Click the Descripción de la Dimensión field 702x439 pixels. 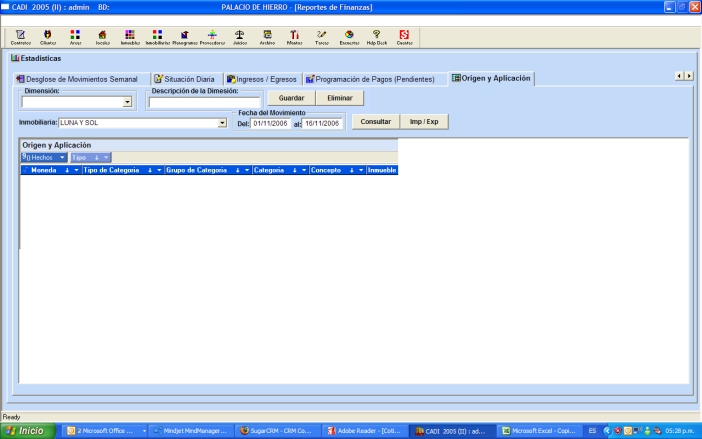[205, 102]
